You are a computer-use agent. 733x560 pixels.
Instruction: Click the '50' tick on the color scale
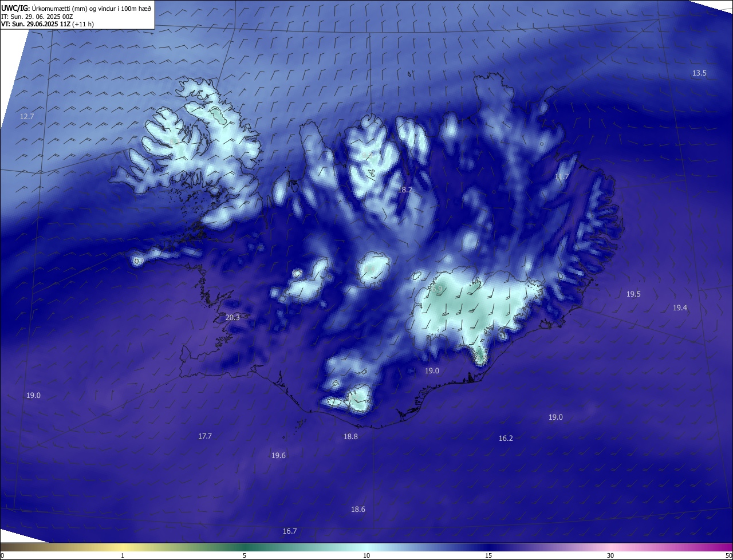tap(728, 555)
